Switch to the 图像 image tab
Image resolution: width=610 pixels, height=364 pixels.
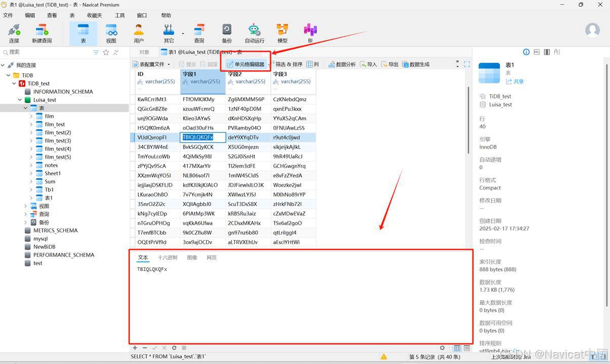pyautogui.click(x=192, y=257)
